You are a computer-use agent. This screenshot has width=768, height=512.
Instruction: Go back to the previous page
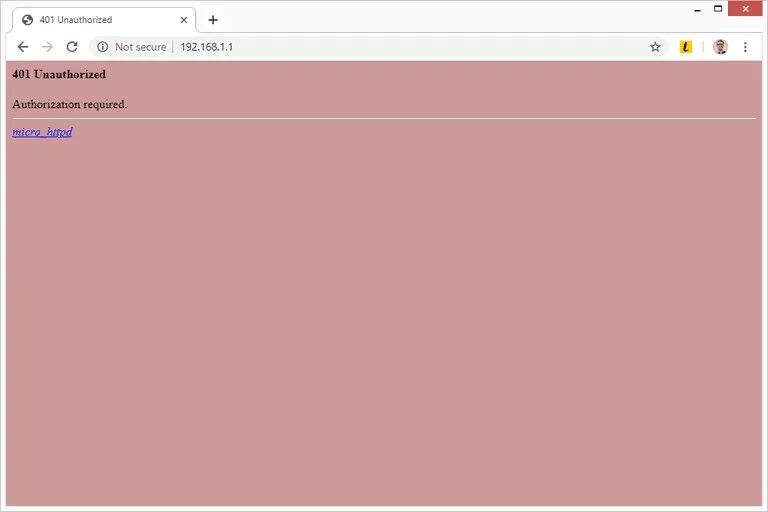click(23, 47)
